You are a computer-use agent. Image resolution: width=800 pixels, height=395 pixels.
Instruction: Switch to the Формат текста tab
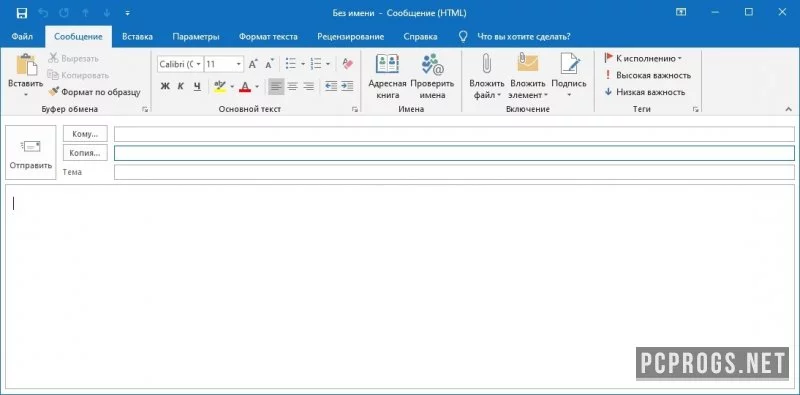268,37
